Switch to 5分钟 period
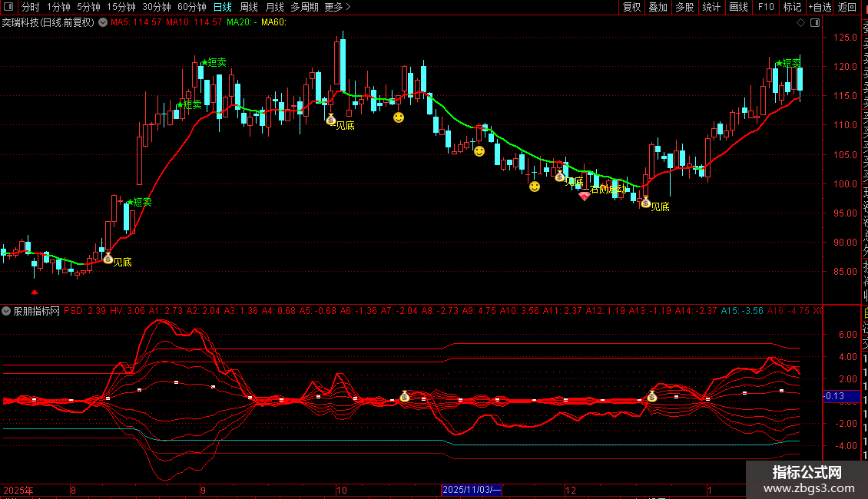Image resolution: width=868 pixels, height=499 pixels. point(88,7)
